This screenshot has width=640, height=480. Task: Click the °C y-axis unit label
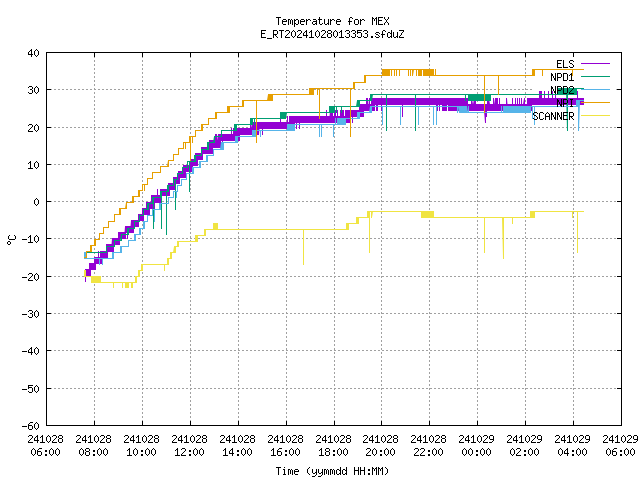coord(11,240)
